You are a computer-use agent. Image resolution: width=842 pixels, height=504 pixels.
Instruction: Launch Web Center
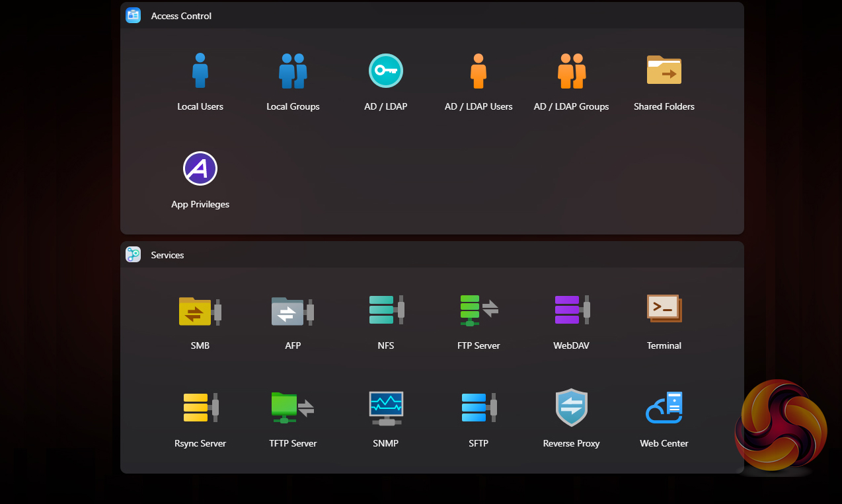664,408
